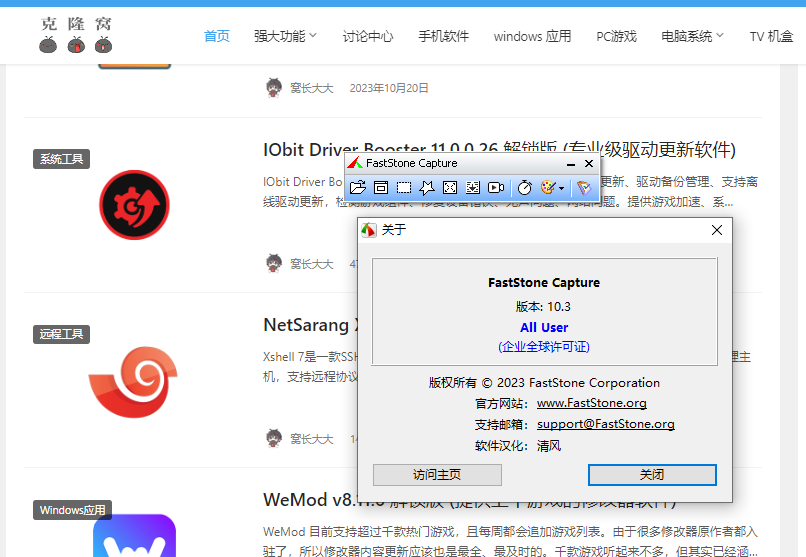Click the FastStone logo in toolbar title
This screenshot has height=557, width=806.
(x=355, y=163)
